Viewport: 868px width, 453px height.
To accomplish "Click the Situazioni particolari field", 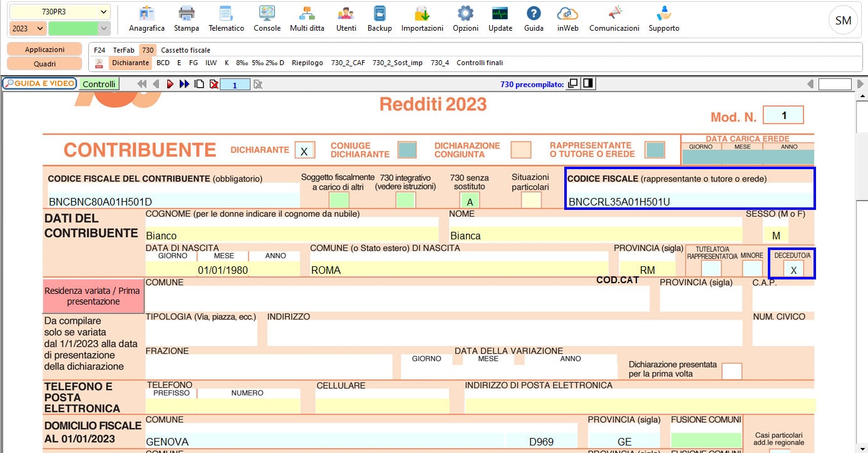I will [531, 200].
